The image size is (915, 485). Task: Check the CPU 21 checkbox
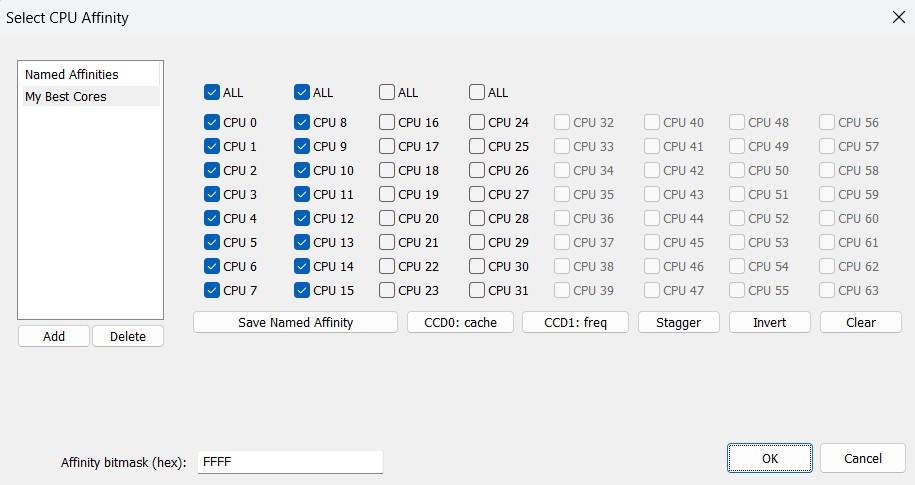[x=387, y=243]
